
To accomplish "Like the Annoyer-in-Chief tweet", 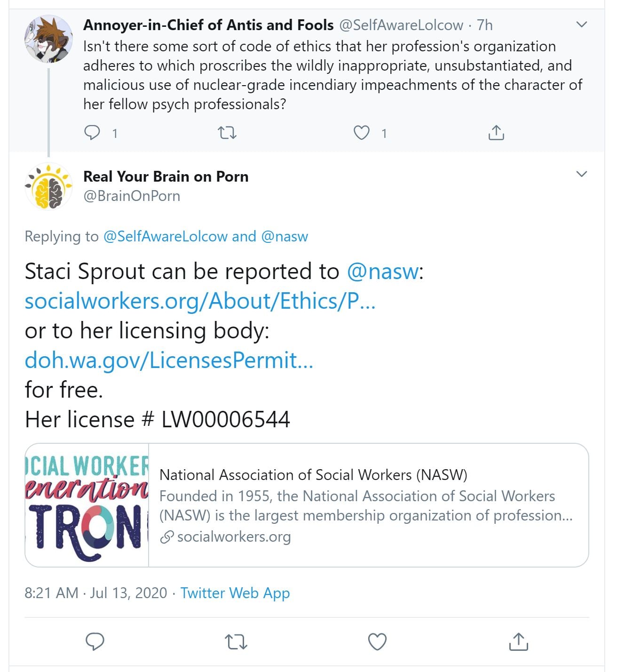I will [361, 133].
